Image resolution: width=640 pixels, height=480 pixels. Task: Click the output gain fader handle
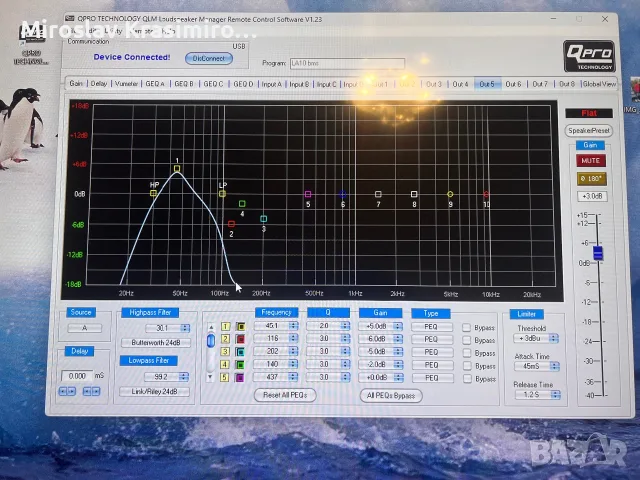(598, 253)
